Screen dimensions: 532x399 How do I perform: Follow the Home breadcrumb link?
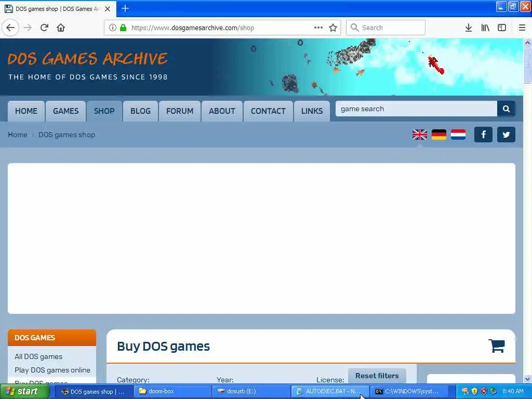point(18,135)
